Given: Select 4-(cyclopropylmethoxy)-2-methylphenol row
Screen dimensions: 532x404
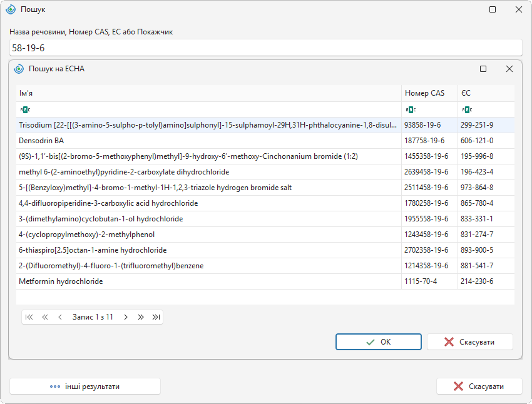Looking at the screenshot, I should click(265, 235).
